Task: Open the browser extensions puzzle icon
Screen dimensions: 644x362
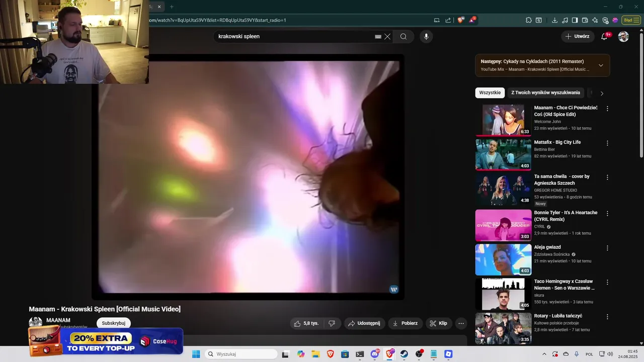Action: tap(528, 20)
